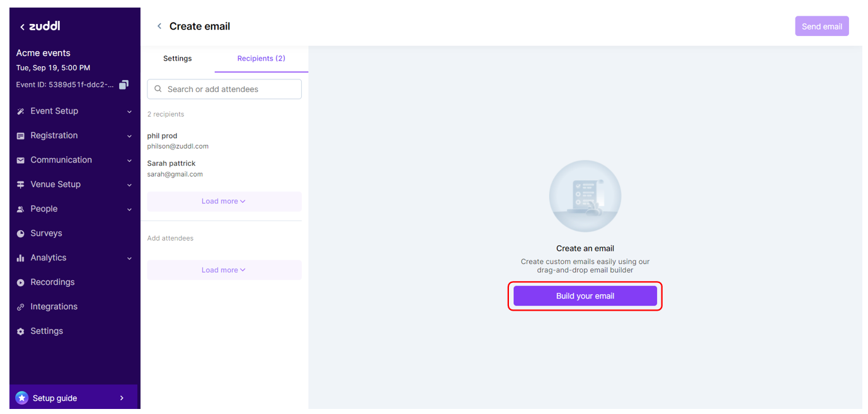Switch to the Settings tab
Image resolution: width=868 pixels, height=414 pixels.
[x=177, y=58]
